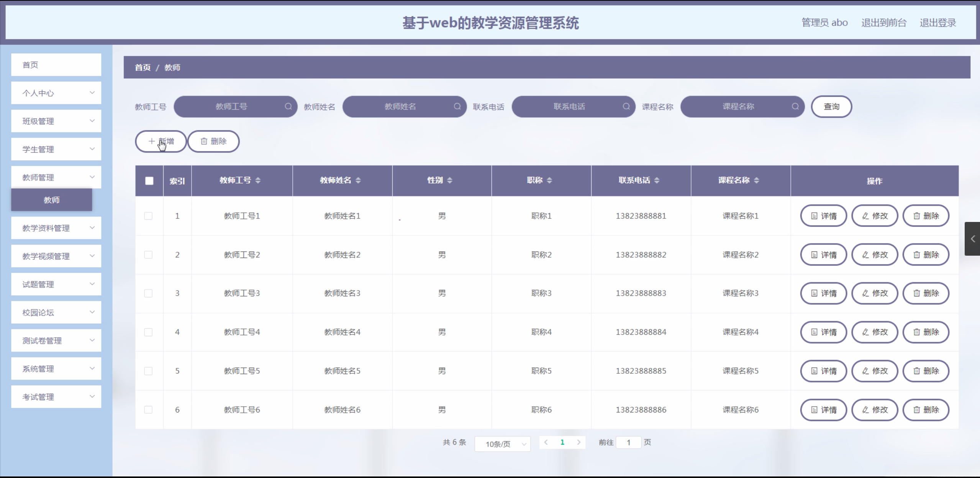Go to 首页 in sidebar menu
The width and height of the screenshot is (980, 478).
(56, 65)
